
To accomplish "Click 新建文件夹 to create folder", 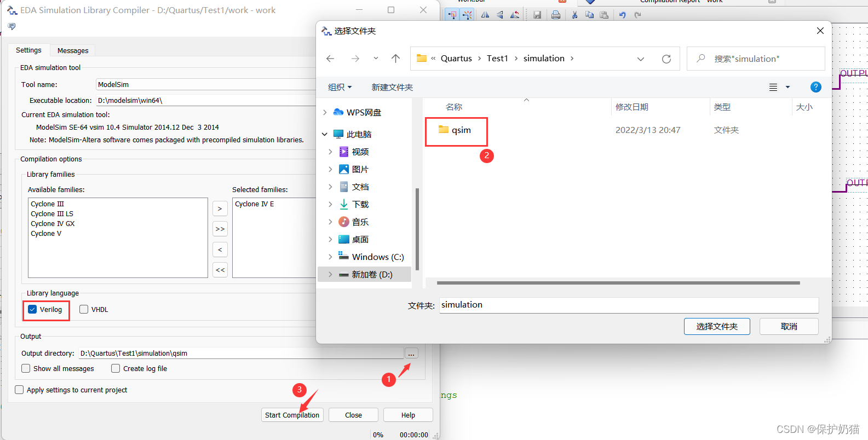I will [x=392, y=87].
